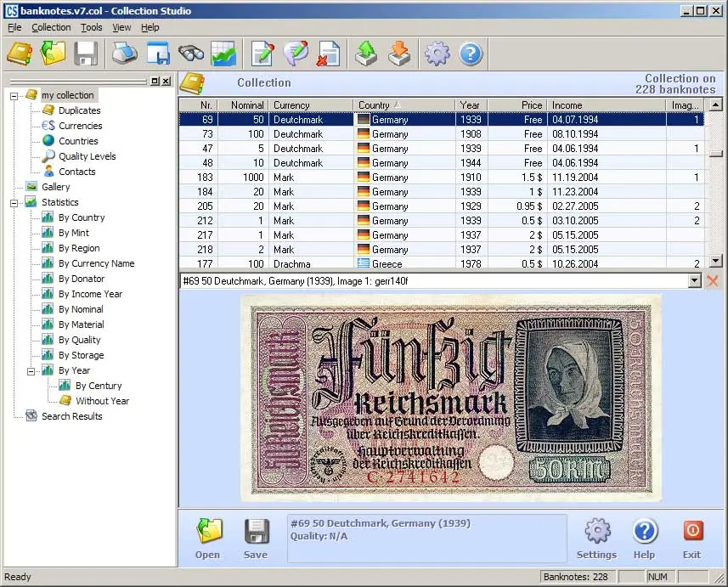Open the image selection dropdown arrow
This screenshot has width=728, height=587.
tap(695, 280)
